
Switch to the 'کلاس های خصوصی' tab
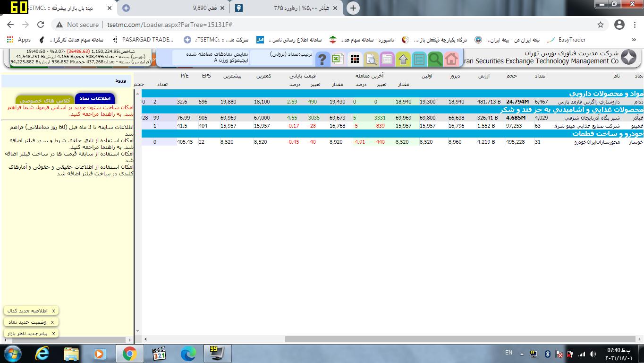tap(45, 101)
